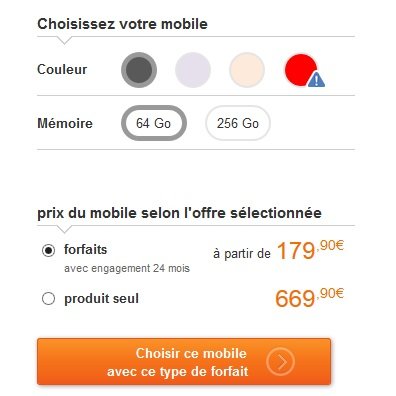
Task: Click the blue warning triangle icon
Action: click(x=316, y=80)
